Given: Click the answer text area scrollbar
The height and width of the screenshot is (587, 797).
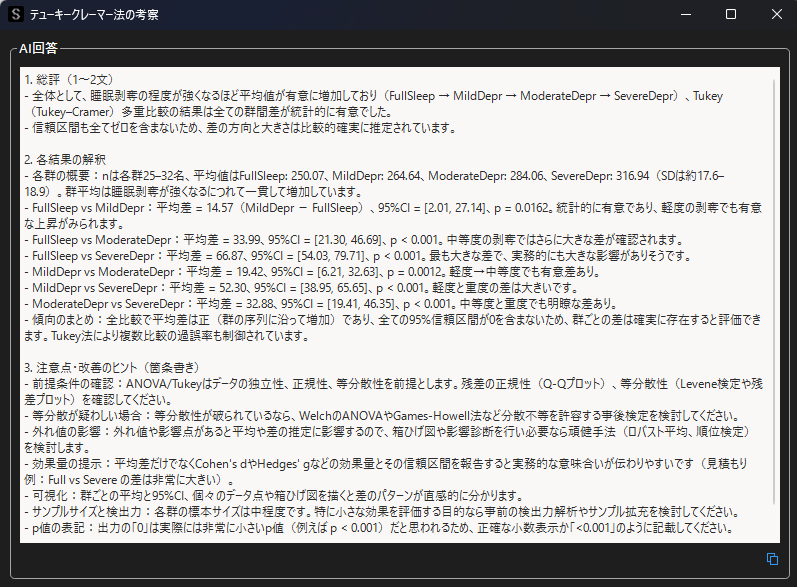Looking at the screenshot, I should tap(775, 293).
